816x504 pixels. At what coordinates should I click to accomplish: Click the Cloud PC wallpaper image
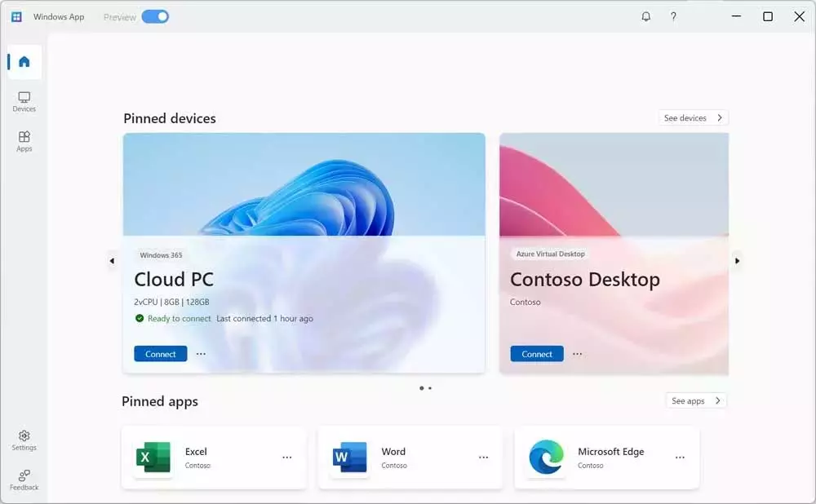[304, 184]
